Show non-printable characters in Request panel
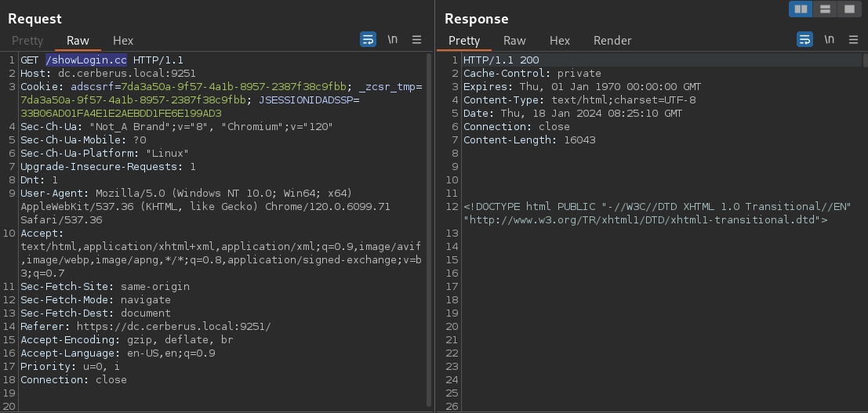 393,39
